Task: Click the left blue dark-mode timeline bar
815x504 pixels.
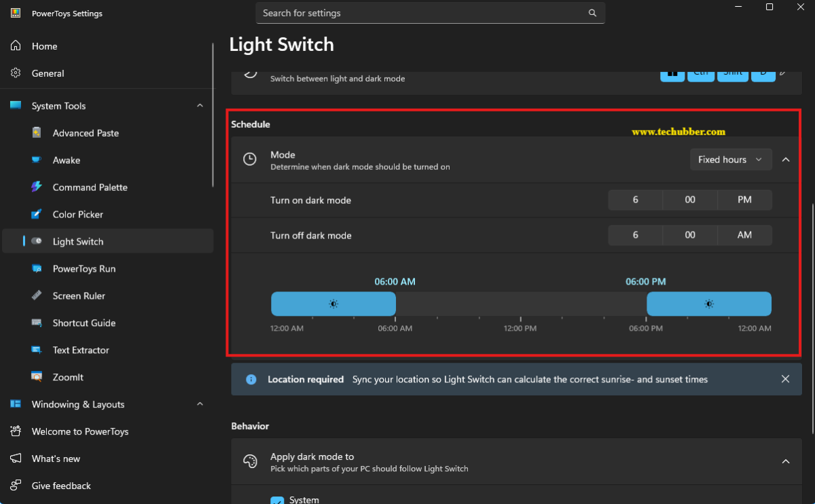Action: (x=333, y=304)
